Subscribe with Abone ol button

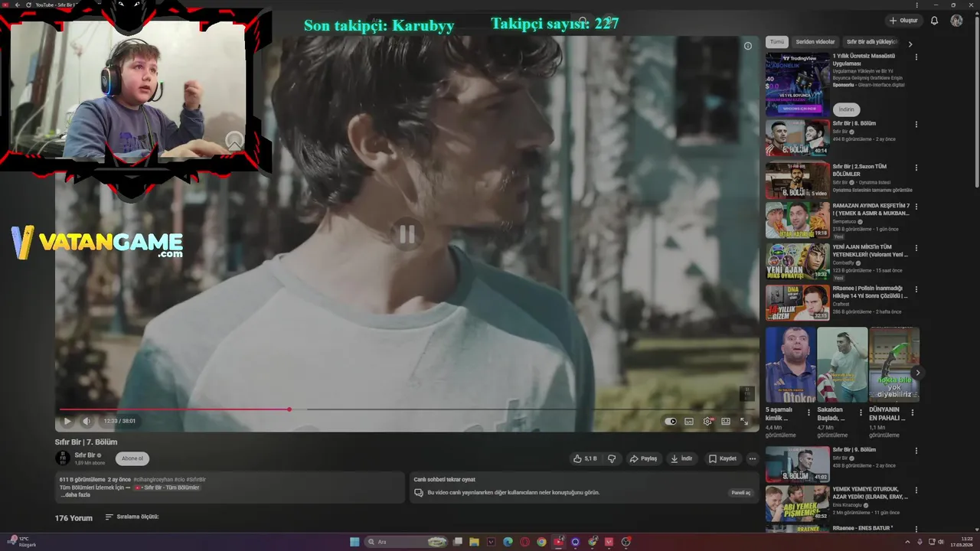(x=132, y=458)
